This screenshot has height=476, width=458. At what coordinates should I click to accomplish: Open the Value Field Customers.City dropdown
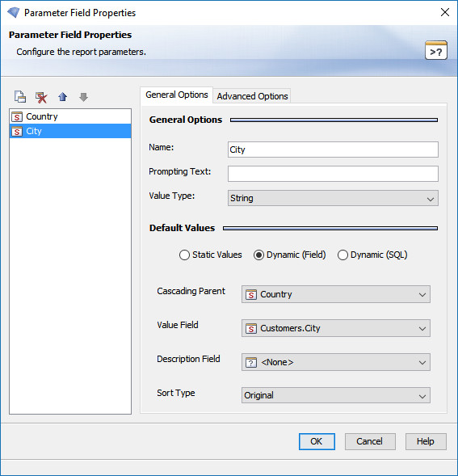coord(336,328)
